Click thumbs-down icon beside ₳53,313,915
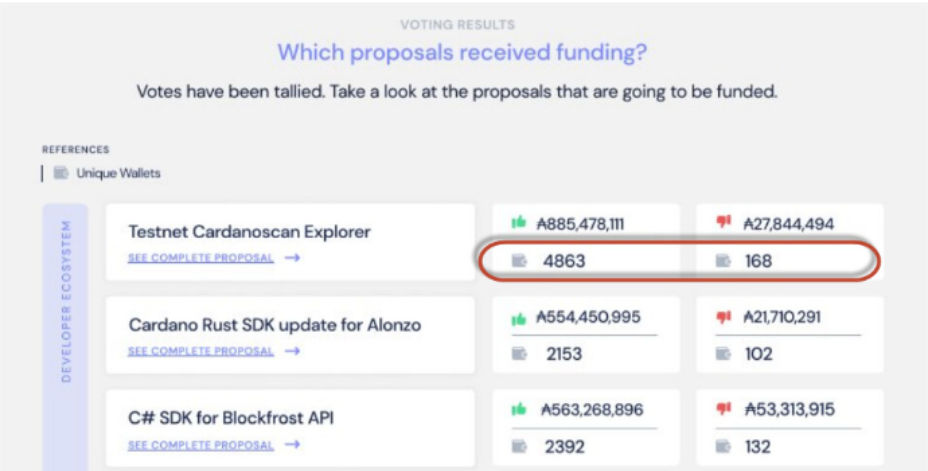The width and height of the screenshot is (928, 471). click(x=724, y=410)
